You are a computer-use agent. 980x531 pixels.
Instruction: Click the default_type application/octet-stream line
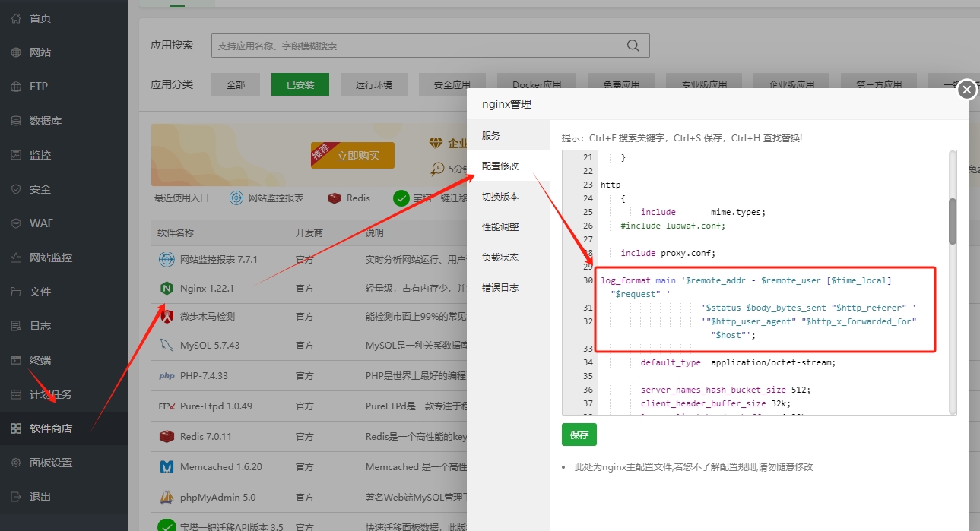(737, 362)
